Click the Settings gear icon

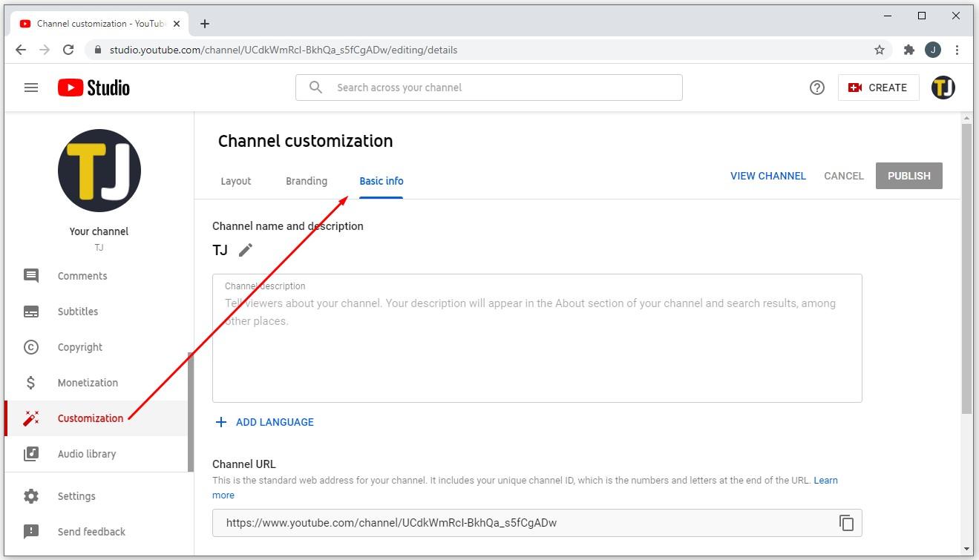click(x=31, y=496)
